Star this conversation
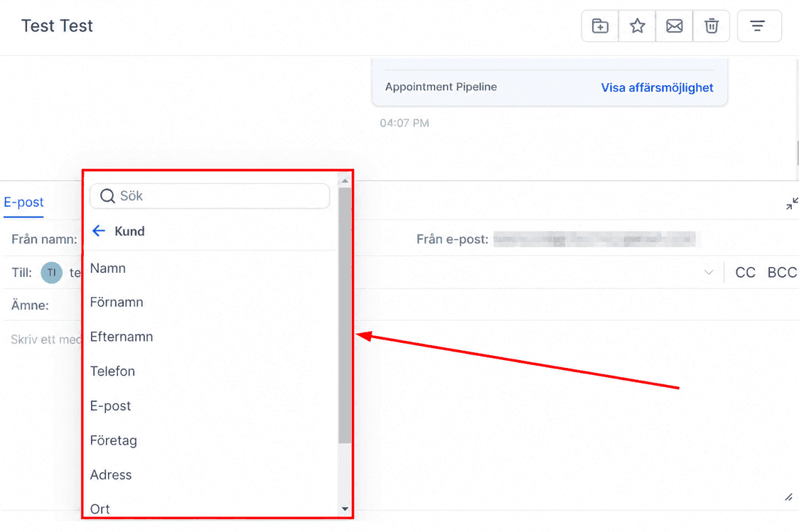Screen dimensions: 799x532 click(637, 26)
